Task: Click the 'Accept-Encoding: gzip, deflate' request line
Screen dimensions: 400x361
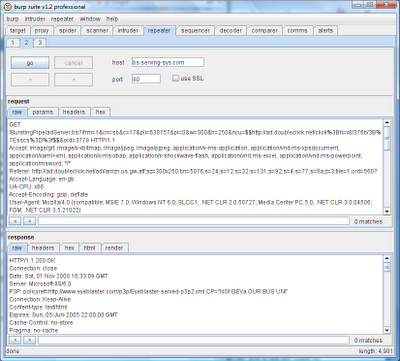Action: 48,194
